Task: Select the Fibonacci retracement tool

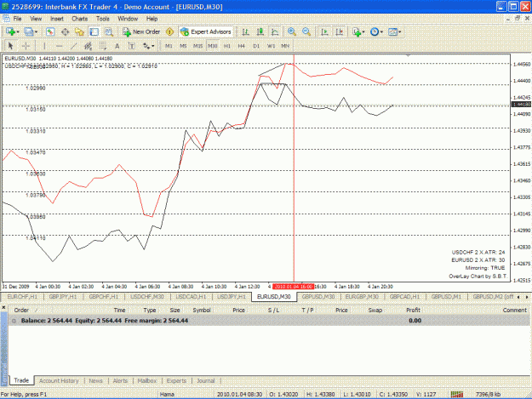Action: click(x=103, y=46)
